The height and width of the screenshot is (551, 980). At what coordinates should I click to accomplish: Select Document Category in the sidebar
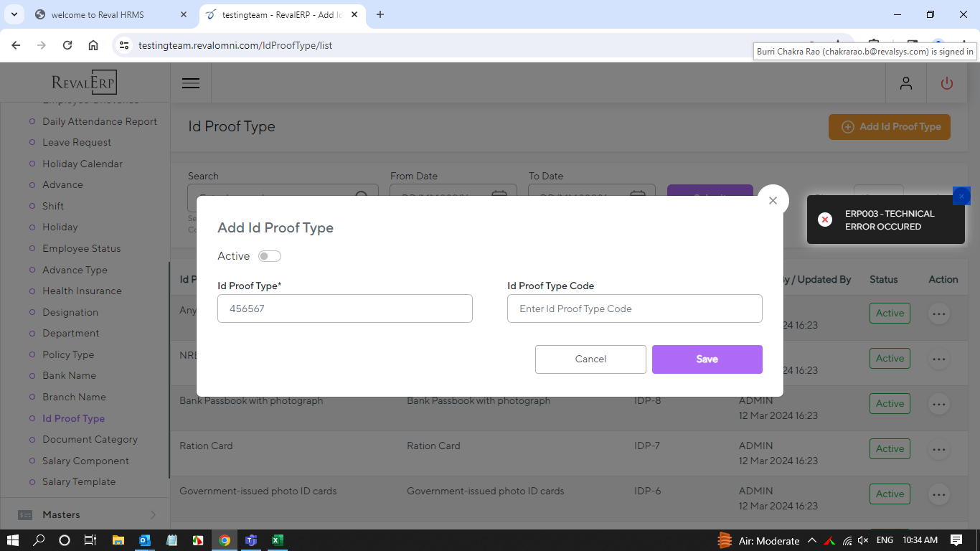[x=90, y=439]
